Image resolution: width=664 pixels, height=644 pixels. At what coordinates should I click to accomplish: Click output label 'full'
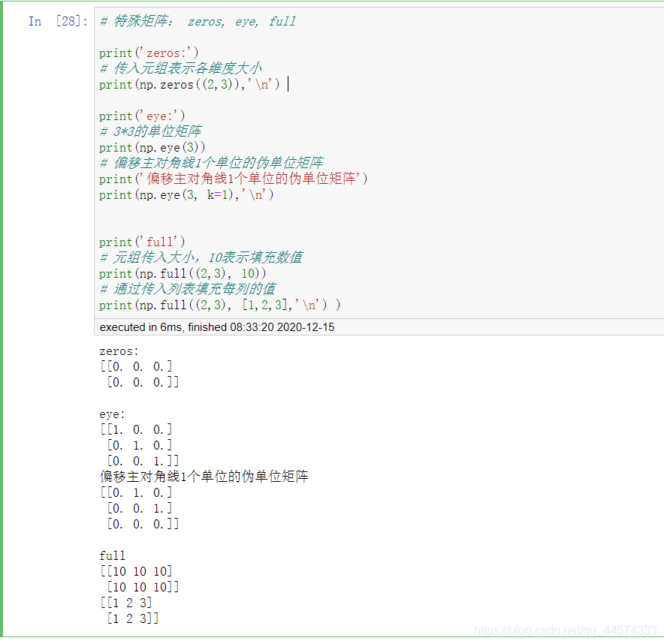point(112,555)
